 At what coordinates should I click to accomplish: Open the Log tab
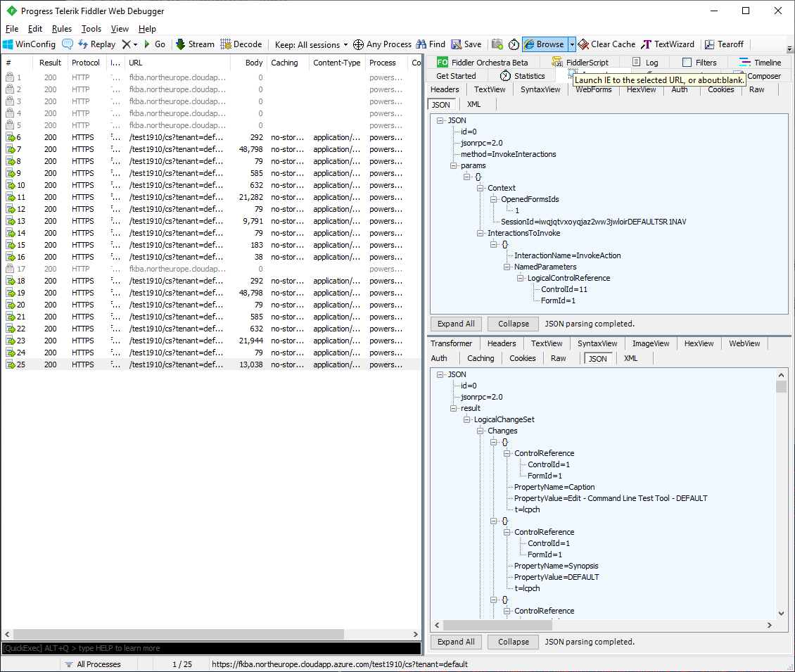645,63
